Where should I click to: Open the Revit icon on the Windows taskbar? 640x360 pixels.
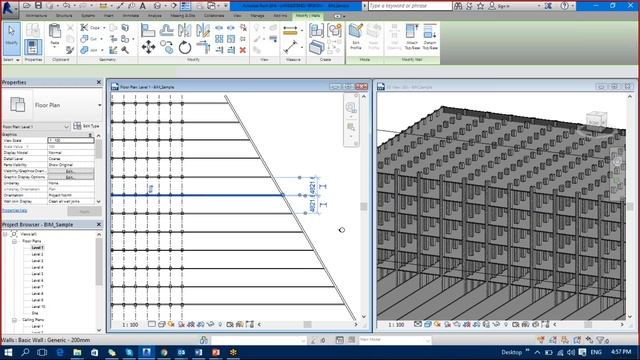pos(146,352)
